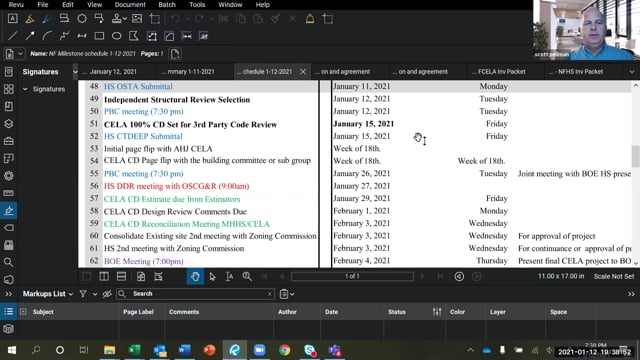Expand the left sidebar double chevron

click(x=9, y=294)
